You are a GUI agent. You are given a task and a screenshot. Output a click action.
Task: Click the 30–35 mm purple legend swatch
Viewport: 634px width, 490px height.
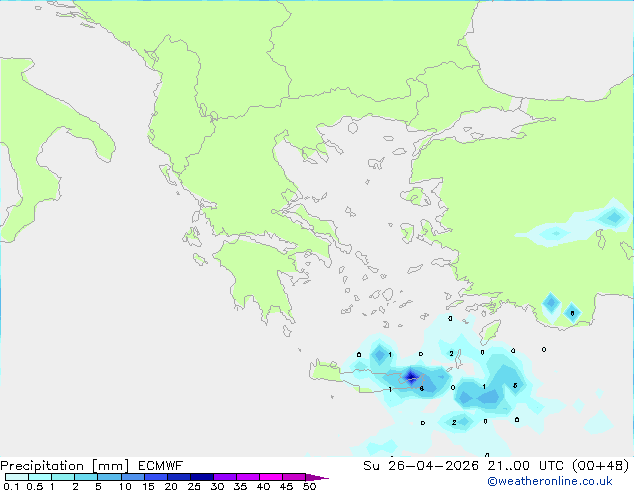tap(224, 477)
